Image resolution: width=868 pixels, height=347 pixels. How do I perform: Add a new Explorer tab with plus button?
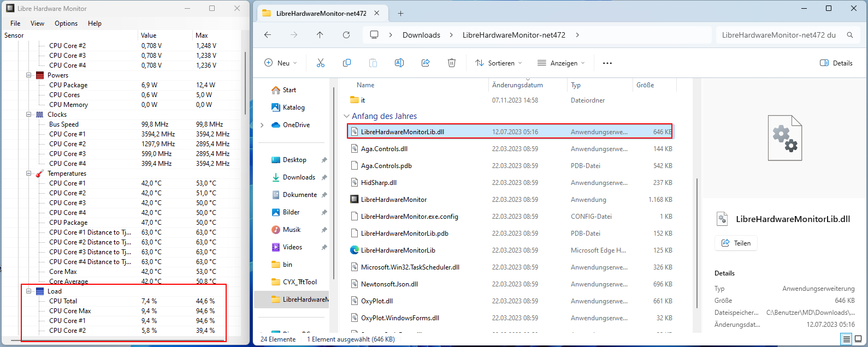[x=400, y=13]
